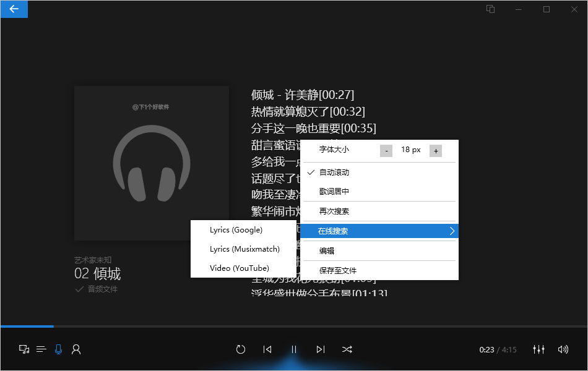Image resolution: width=588 pixels, height=371 pixels.
Task: Click the volume speaker icon
Action: coord(563,349)
